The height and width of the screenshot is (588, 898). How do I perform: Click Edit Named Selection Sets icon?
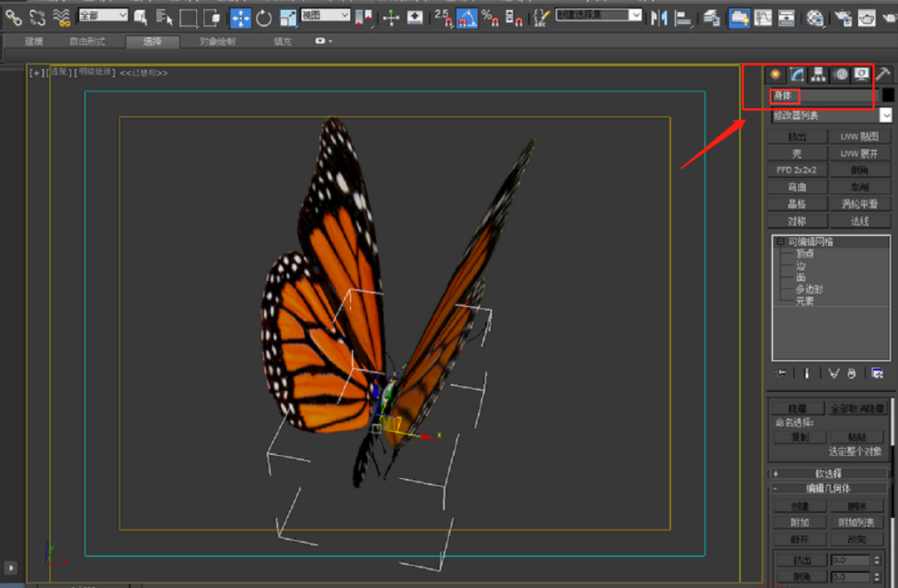pyautogui.click(x=541, y=17)
